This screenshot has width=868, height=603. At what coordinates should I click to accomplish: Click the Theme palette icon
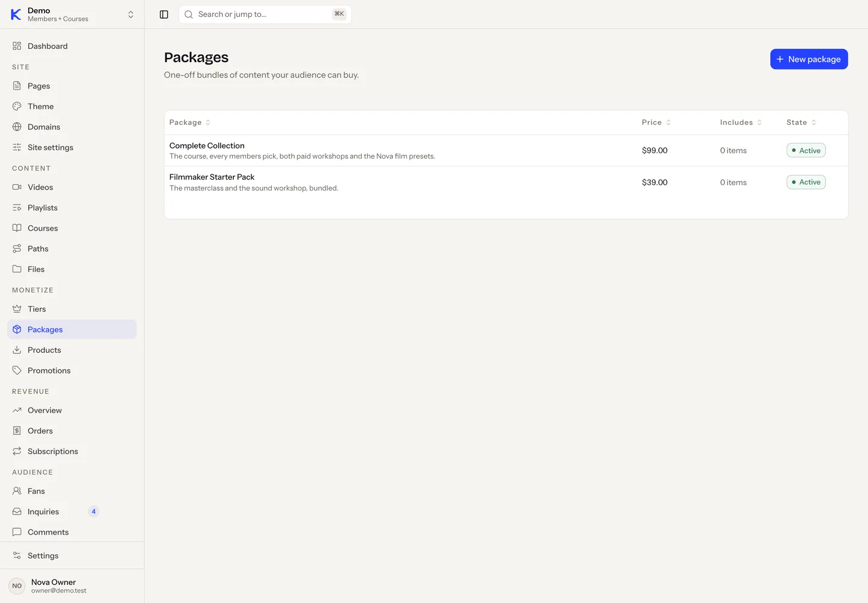[x=17, y=106]
